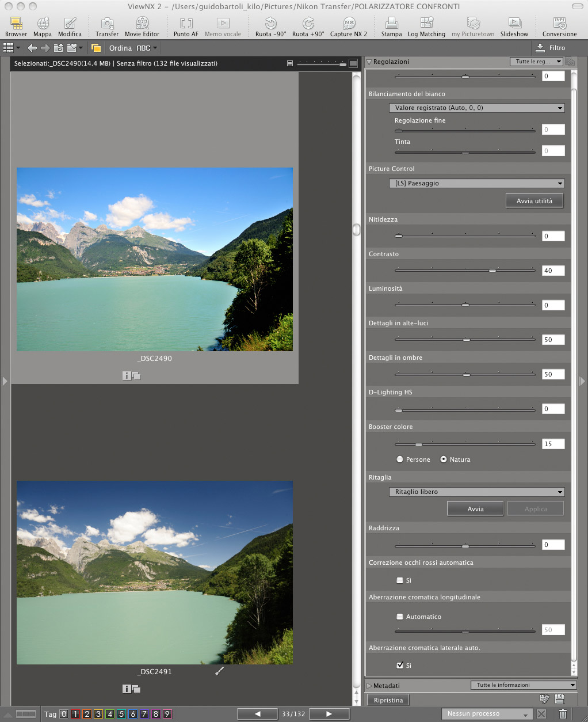
Task: Open favorites folder menu
Action: click(75, 48)
